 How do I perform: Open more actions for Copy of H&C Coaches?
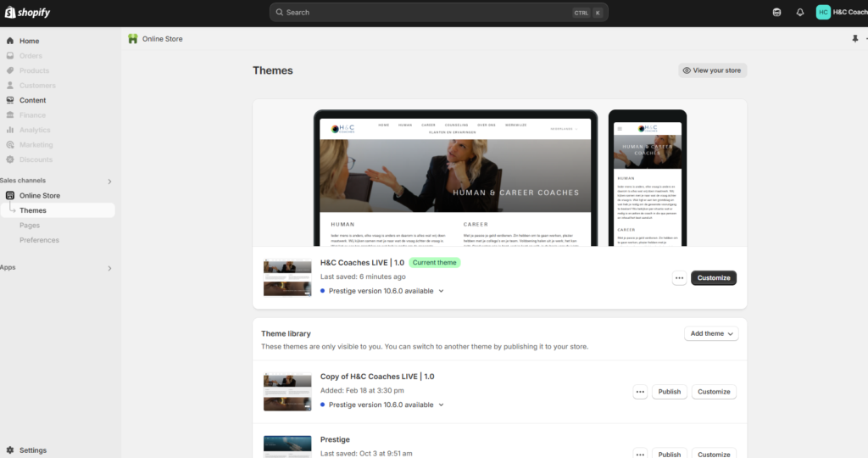(x=640, y=392)
